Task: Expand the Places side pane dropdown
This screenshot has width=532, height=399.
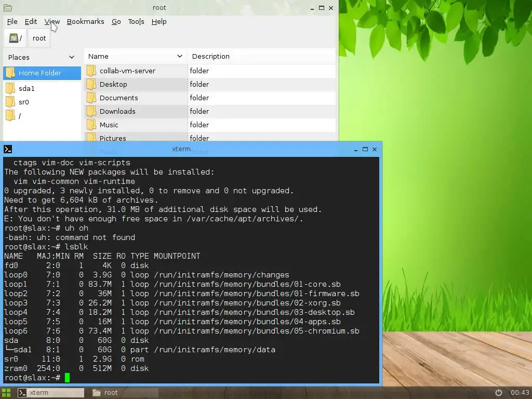Action: coord(72,57)
